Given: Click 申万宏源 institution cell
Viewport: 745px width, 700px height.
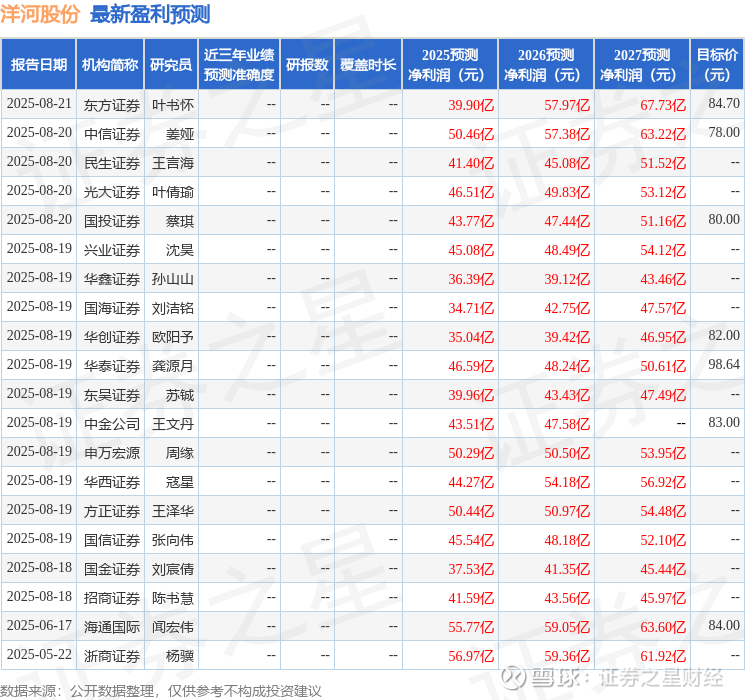Looking at the screenshot, I should [112, 453].
